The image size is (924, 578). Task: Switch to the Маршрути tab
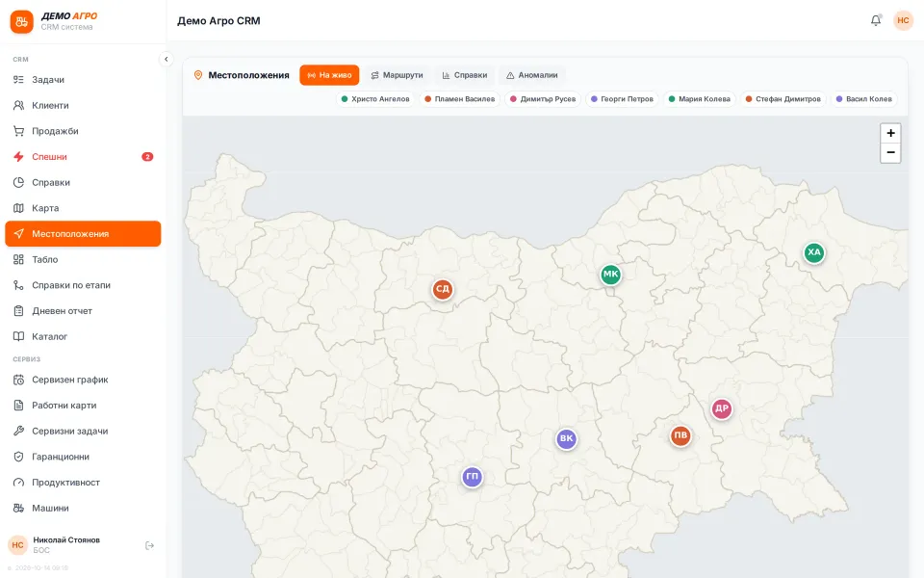pos(397,75)
